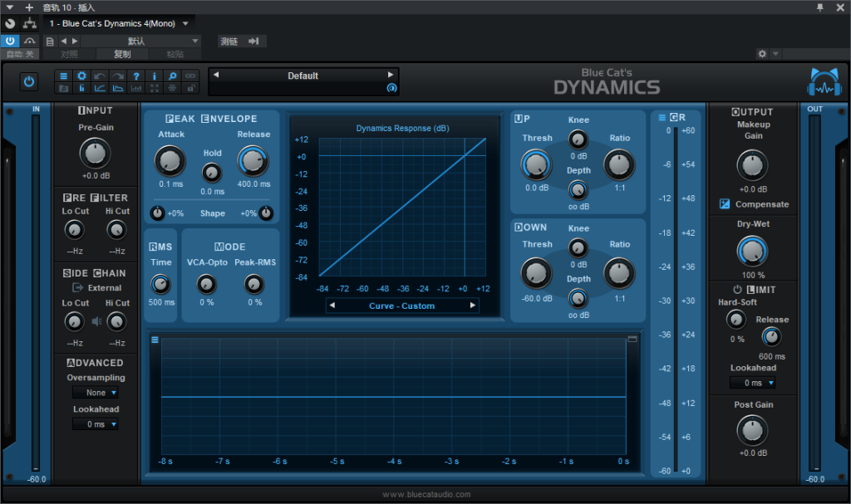Click the Dry-Wet knob
Screen dimensions: 851x504
tap(752, 252)
